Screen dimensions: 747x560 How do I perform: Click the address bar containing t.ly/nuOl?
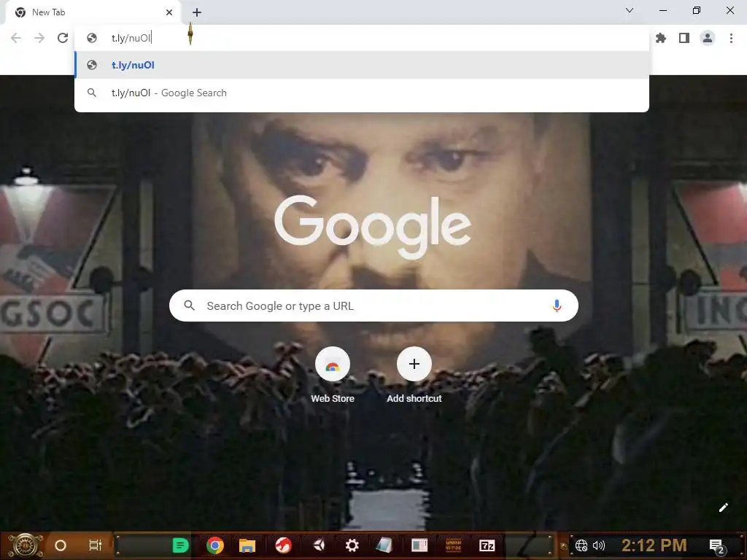point(362,38)
